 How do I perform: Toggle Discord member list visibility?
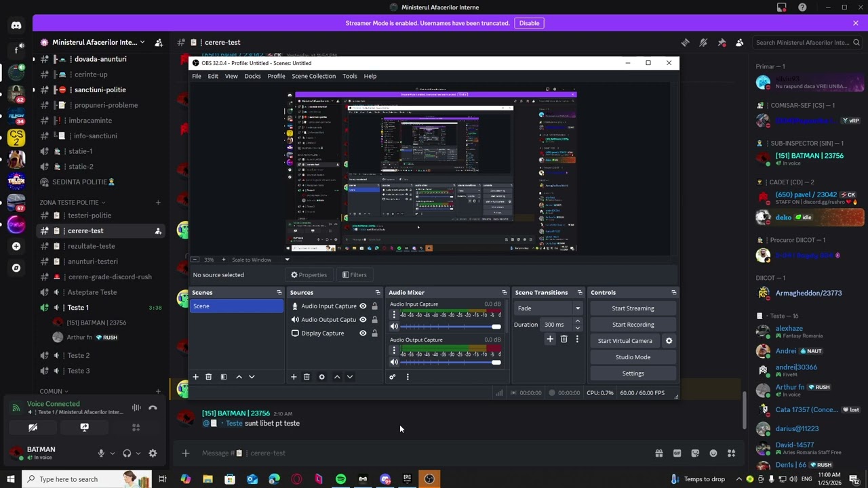[740, 42]
